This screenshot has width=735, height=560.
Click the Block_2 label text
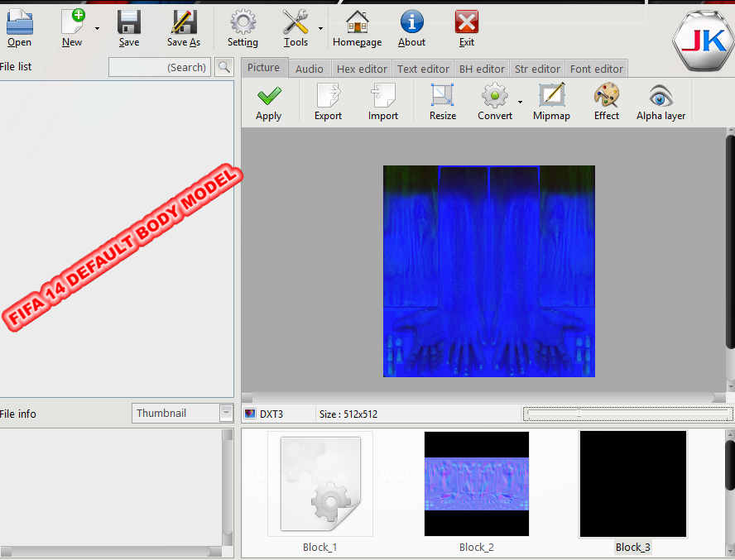coord(477,547)
